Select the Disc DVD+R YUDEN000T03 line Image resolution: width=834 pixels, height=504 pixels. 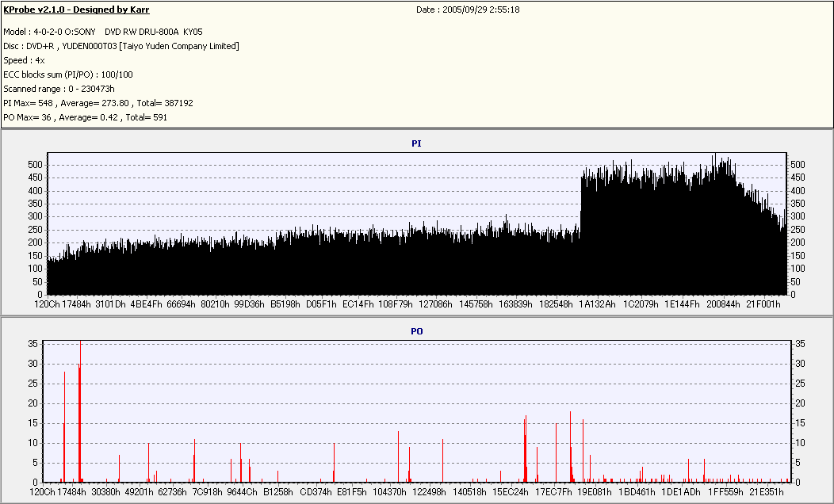121,46
